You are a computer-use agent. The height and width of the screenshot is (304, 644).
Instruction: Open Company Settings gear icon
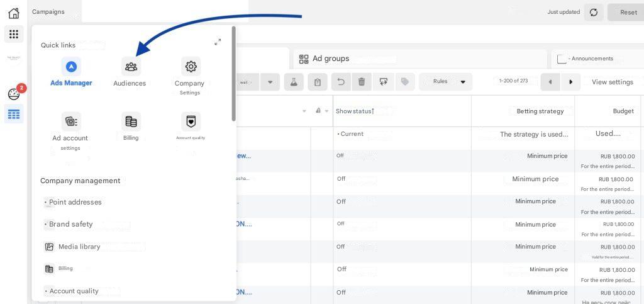tap(190, 67)
